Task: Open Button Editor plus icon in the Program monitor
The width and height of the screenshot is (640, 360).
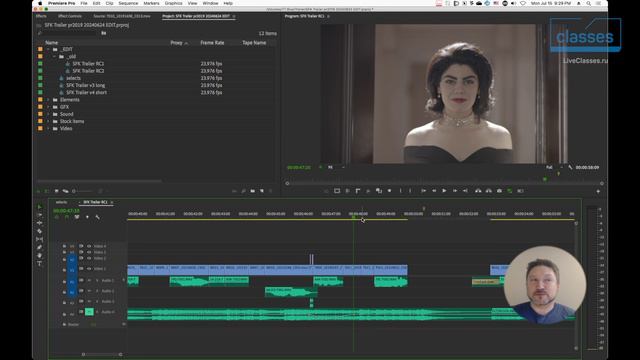Action: click(x=598, y=191)
